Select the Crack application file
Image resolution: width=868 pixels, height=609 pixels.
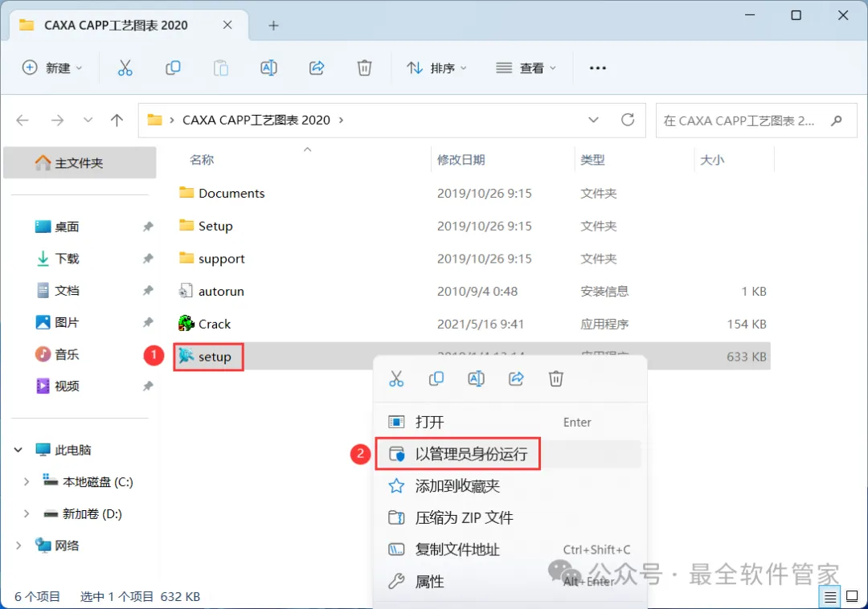[204, 324]
